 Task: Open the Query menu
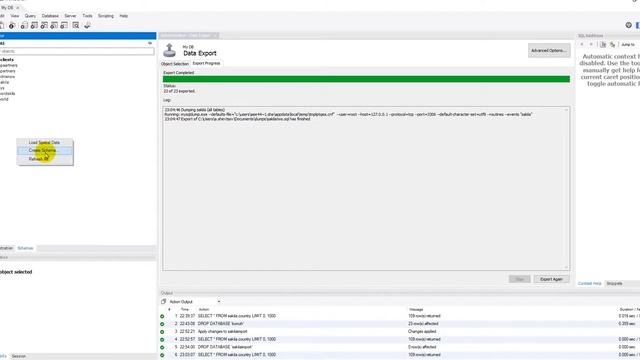pyautogui.click(x=30, y=16)
